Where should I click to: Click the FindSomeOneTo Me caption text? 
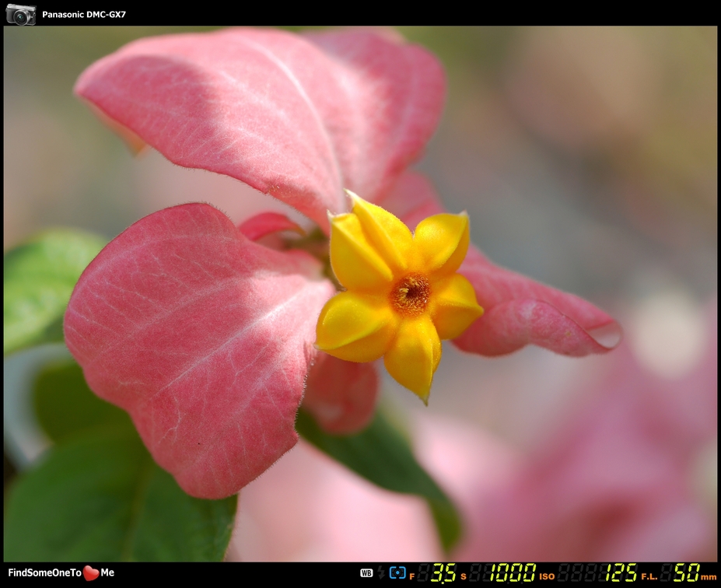tap(61, 572)
